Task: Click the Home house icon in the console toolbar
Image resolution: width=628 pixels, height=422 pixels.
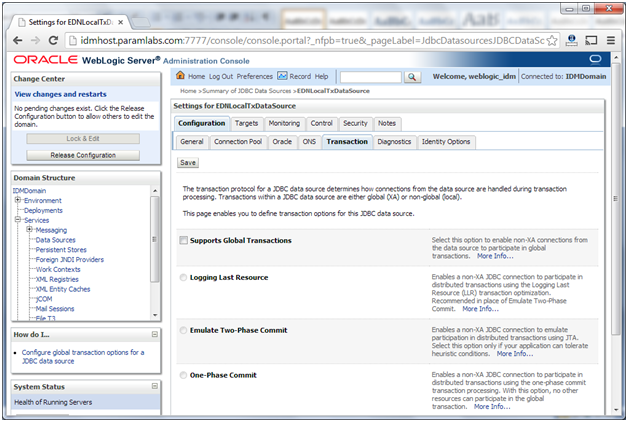Action: [x=181, y=75]
